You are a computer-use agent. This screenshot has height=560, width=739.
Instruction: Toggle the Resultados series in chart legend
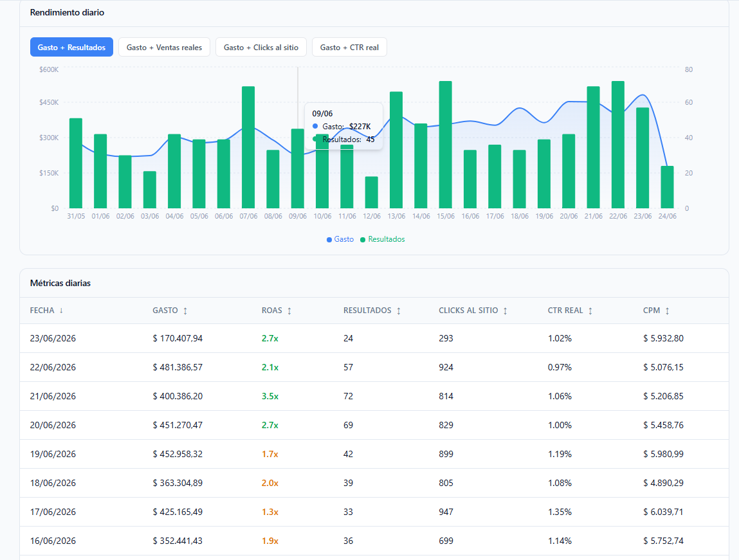(382, 239)
